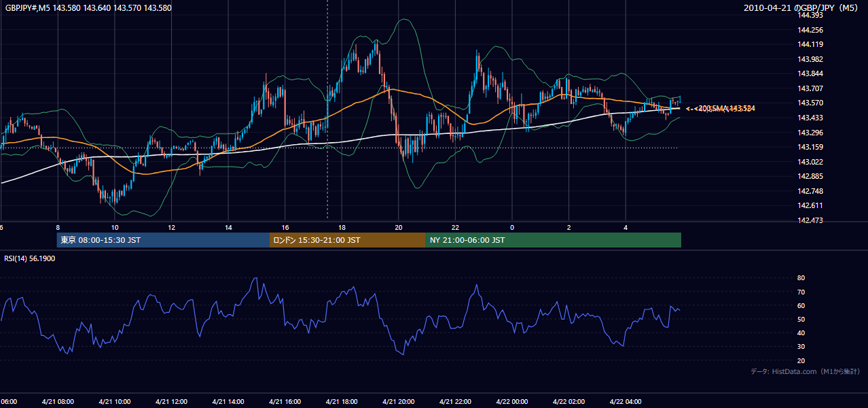Click RSI scale value 80

click(801, 278)
